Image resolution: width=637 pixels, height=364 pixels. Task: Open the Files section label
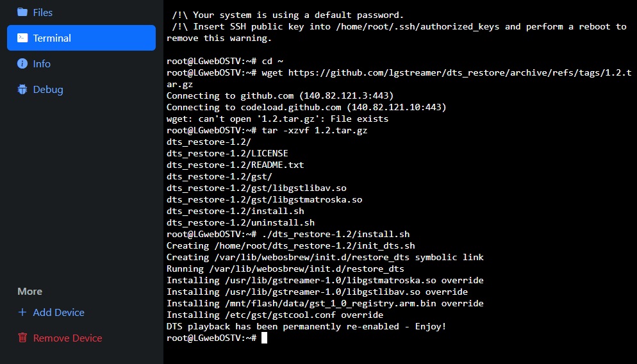pos(43,12)
